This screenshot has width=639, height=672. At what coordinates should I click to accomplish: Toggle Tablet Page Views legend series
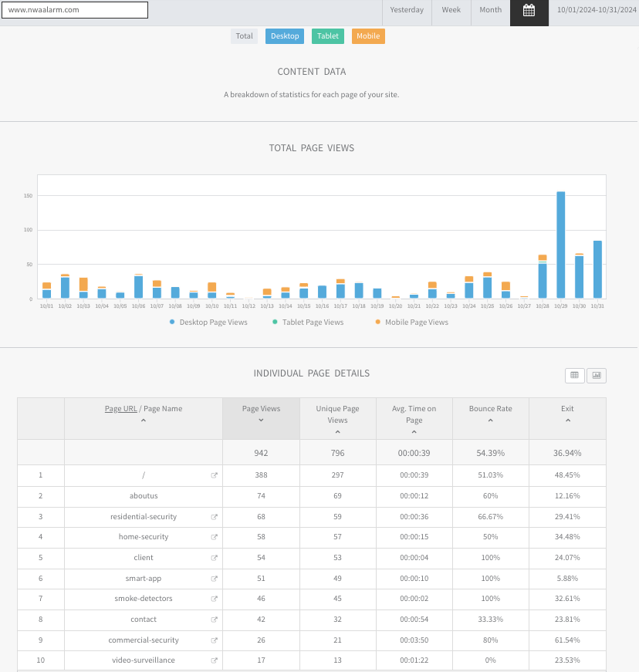pyautogui.click(x=308, y=322)
